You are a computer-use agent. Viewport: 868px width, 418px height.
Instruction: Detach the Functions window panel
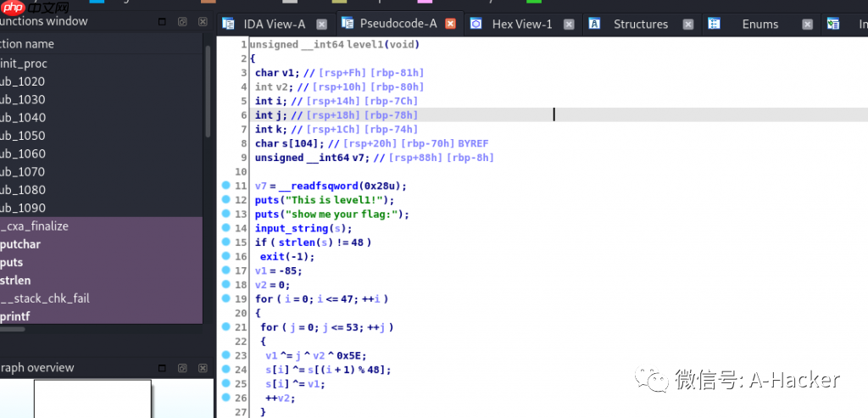(x=182, y=21)
